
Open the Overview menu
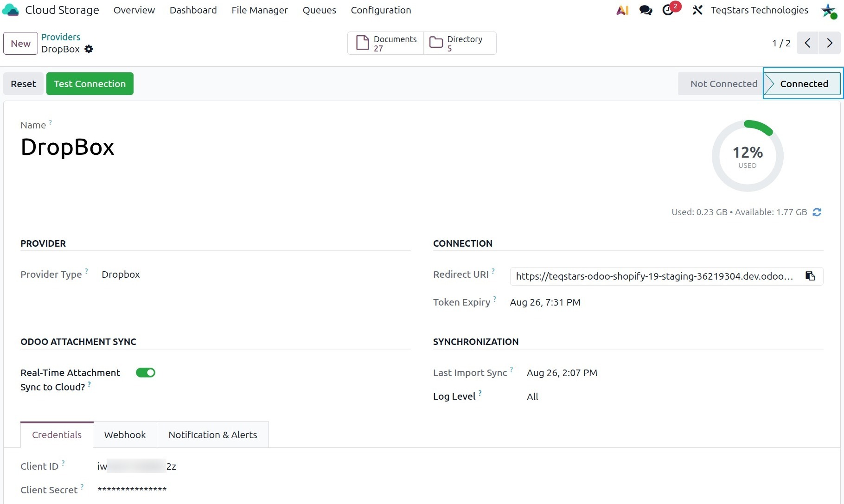[x=134, y=10]
